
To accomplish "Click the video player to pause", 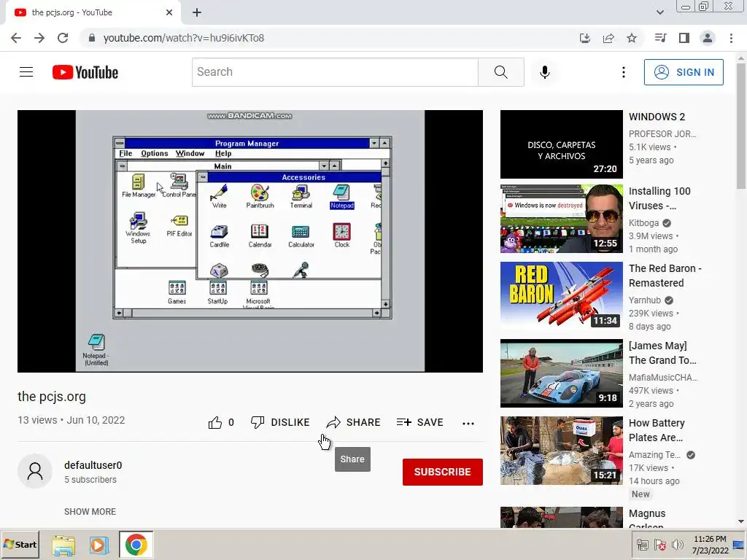I will [250, 241].
